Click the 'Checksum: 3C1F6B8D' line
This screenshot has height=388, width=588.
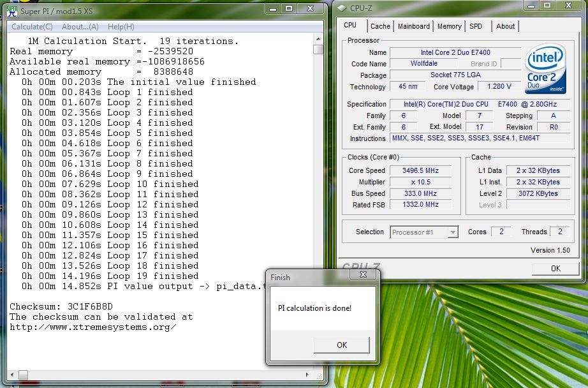tap(61, 306)
